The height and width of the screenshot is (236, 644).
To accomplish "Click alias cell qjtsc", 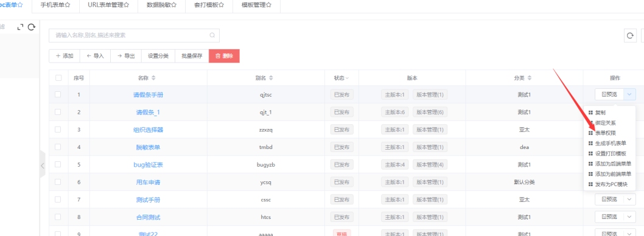I will coord(266,94).
